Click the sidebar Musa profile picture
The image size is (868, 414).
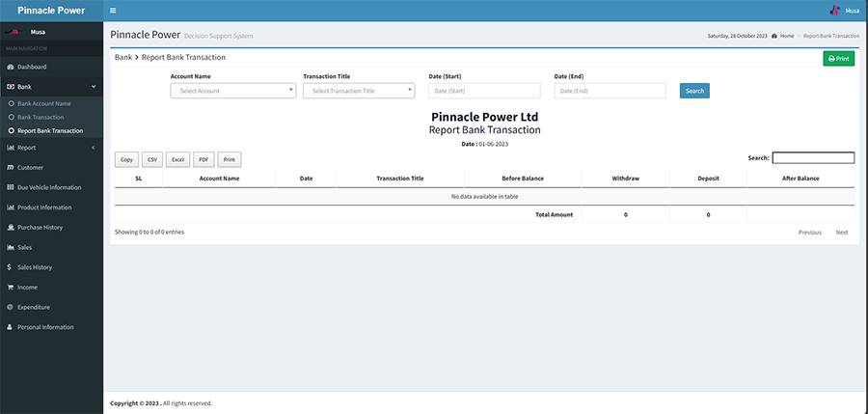tap(14, 32)
